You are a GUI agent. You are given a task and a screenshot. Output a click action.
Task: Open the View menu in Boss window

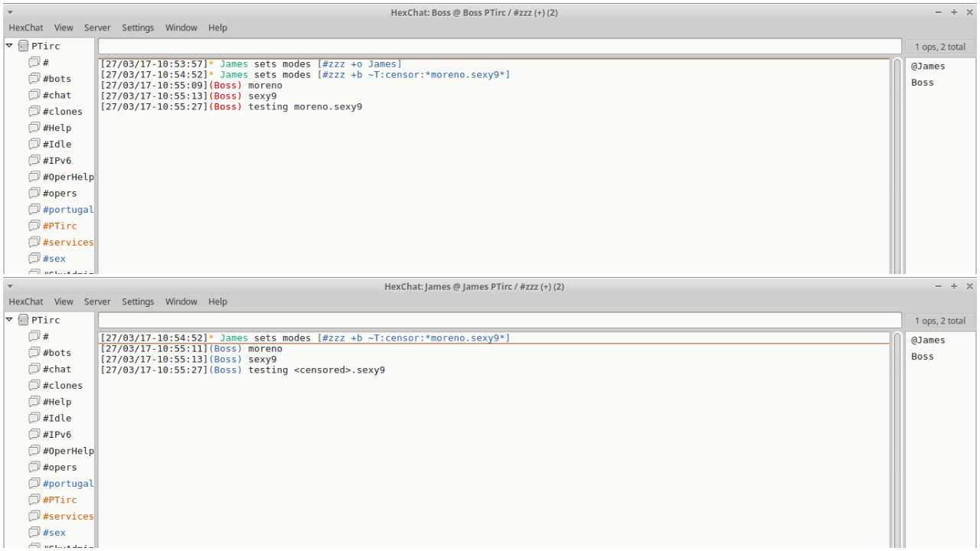tap(64, 28)
